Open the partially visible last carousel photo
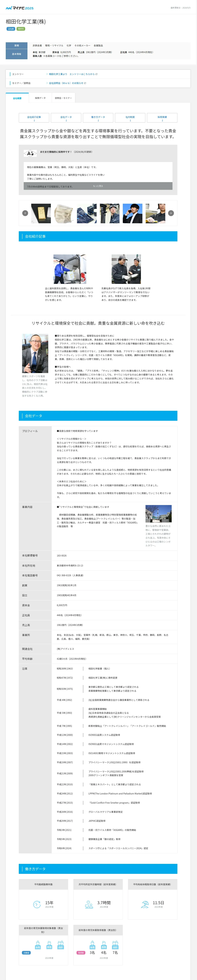197x980 pixels. [x=155, y=213]
